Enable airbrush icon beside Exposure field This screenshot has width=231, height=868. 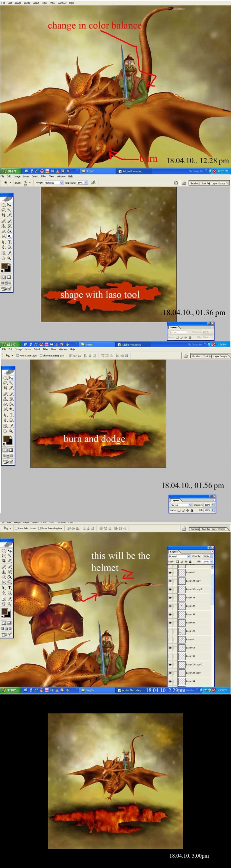click(93, 182)
